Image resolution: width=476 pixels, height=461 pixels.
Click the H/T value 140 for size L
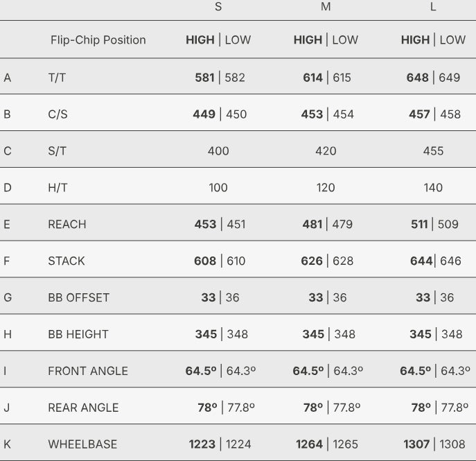[x=433, y=188]
